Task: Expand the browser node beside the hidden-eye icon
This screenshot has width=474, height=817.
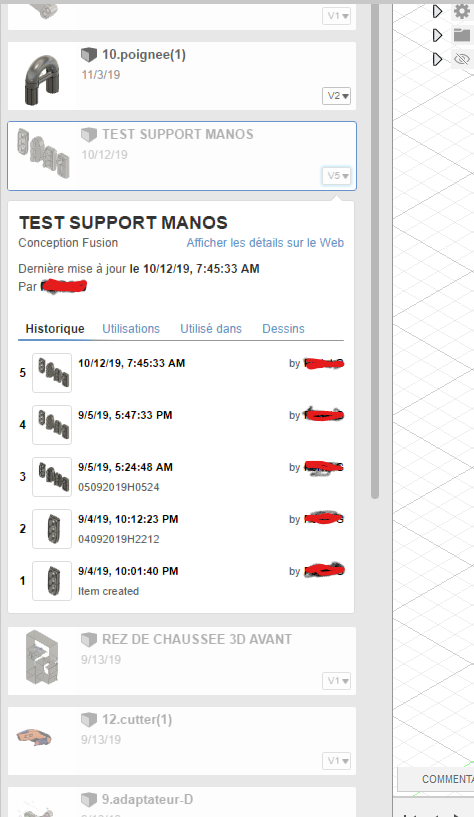Action: 438,59
